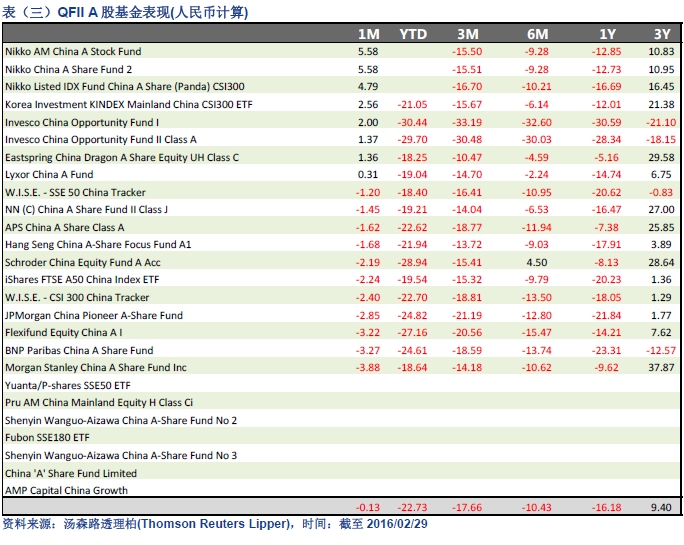Click the 1M value 5.58 for Nikko AM China A Stock Fund

coord(368,51)
